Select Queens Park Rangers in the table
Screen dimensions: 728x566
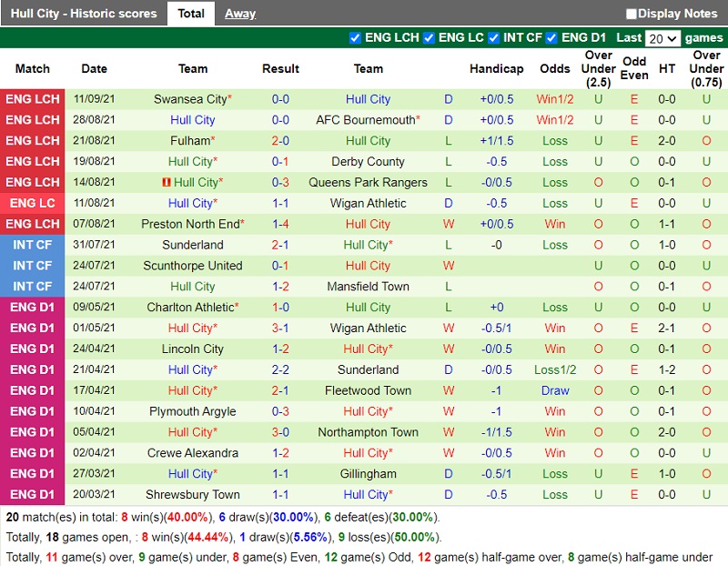(x=368, y=183)
